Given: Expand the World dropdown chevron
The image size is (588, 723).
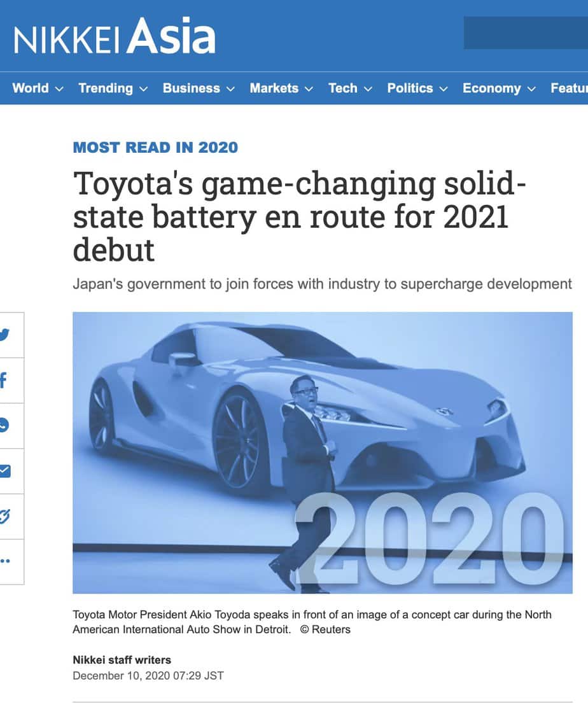Looking at the screenshot, I should 59,89.
